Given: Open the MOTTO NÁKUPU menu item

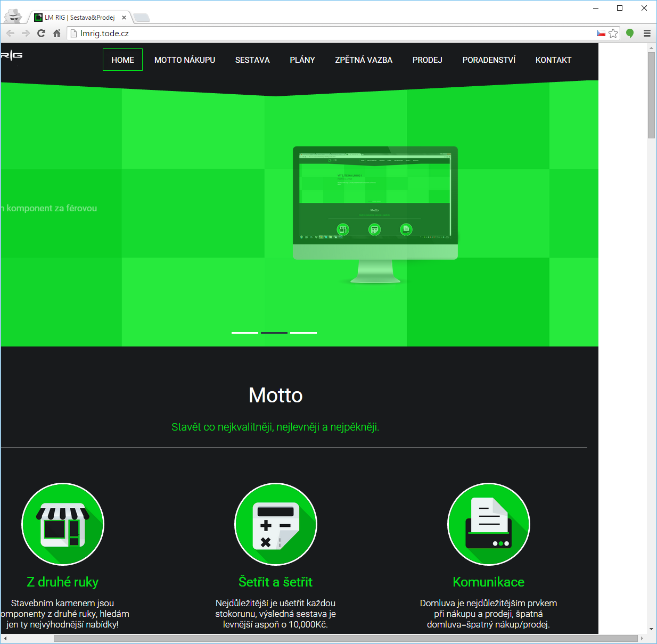Looking at the screenshot, I should (x=185, y=60).
